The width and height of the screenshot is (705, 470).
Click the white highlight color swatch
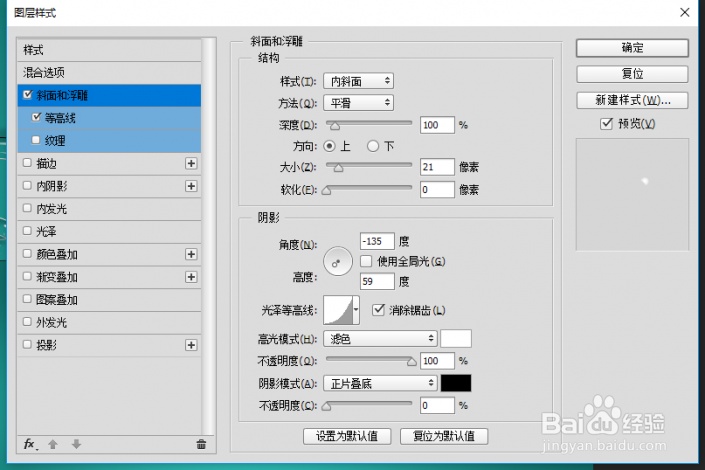click(x=456, y=338)
